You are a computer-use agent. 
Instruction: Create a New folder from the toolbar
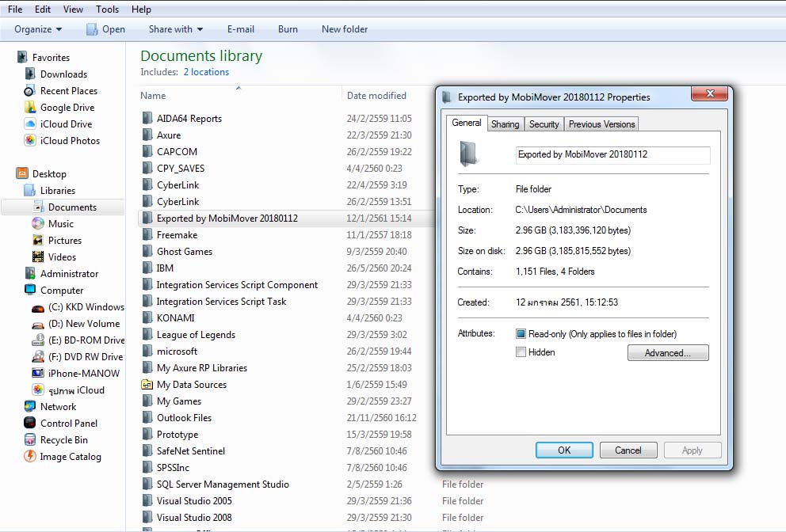[x=344, y=29]
